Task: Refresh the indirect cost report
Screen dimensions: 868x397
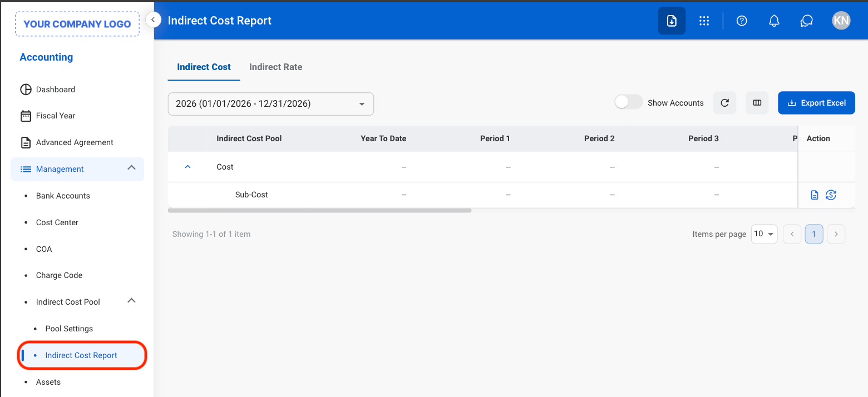Action: click(724, 103)
